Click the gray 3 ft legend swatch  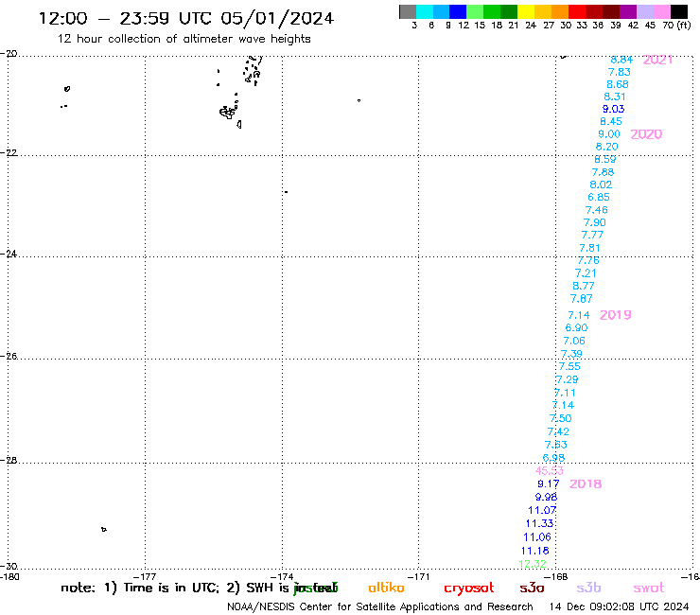pos(408,11)
